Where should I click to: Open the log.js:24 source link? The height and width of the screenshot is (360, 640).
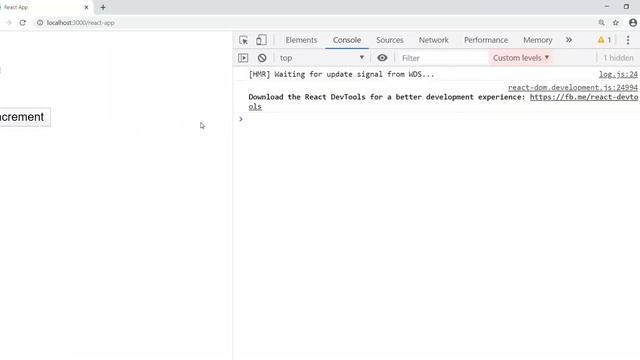[x=618, y=74]
